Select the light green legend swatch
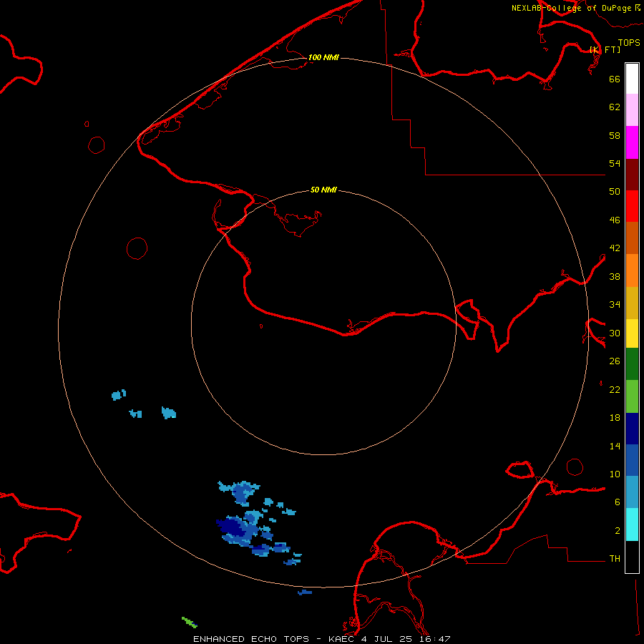The height and width of the screenshot is (644, 644). pos(632,396)
